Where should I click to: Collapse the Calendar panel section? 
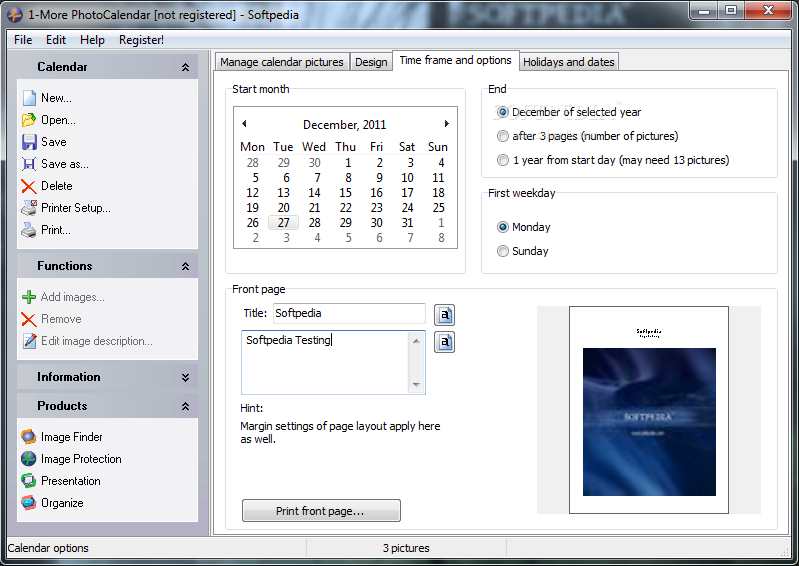coord(185,67)
